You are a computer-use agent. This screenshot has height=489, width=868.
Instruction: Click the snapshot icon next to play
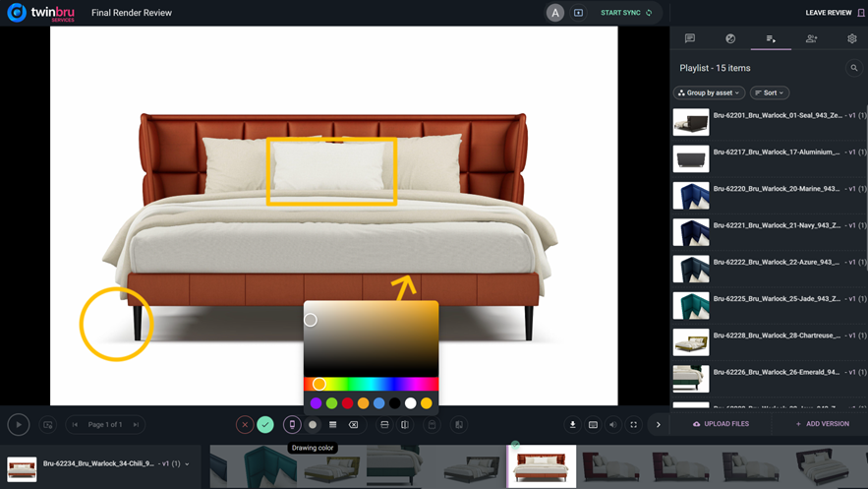tap(48, 425)
